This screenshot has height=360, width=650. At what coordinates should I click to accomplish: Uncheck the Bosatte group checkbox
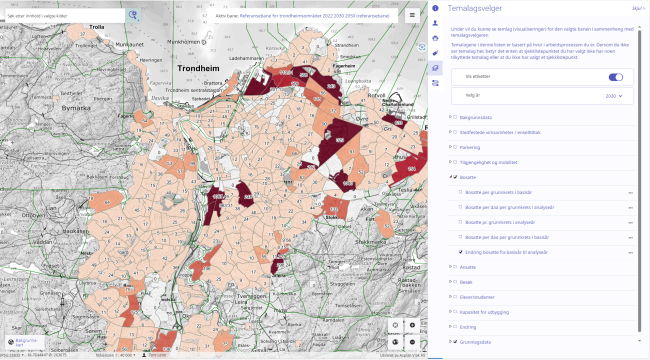click(x=455, y=177)
